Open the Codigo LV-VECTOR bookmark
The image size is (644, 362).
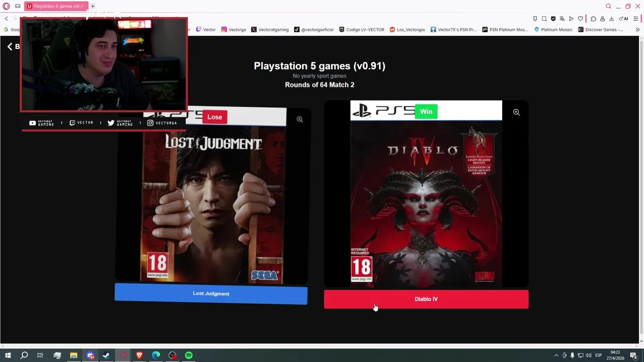click(x=362, y=30)
